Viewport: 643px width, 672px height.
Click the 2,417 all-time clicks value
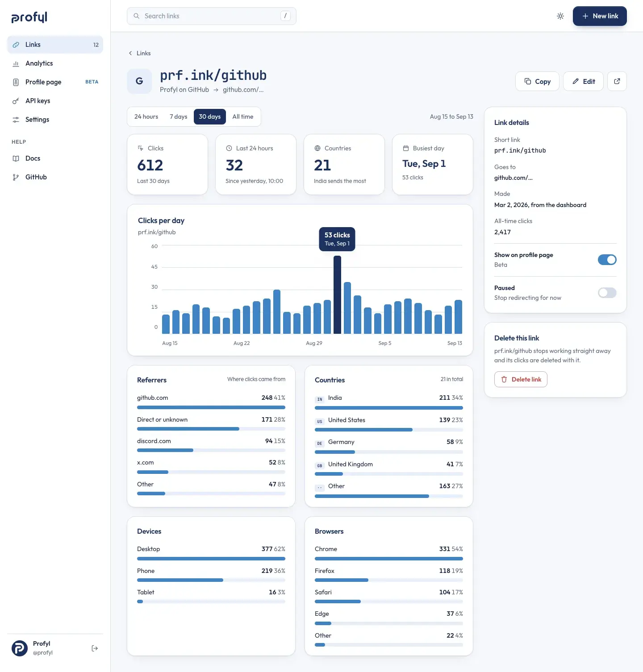pos(502,232)
